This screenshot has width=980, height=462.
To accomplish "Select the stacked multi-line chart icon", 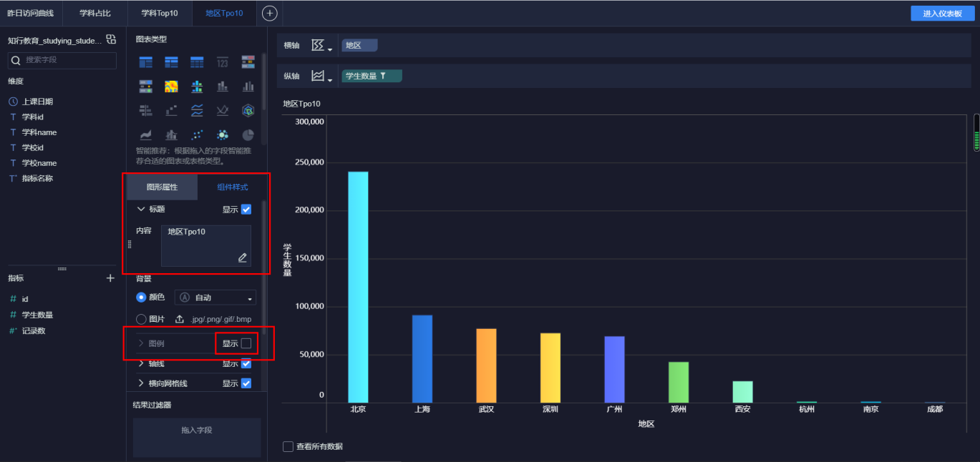I will coord(197,110).
